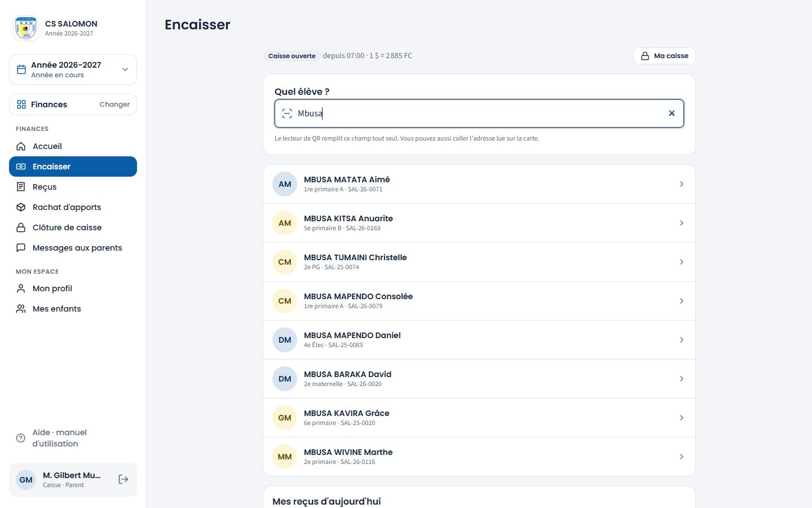The width and height of the screenshot is (812, 508).
Task: Click the AM avatar for MBUSA MATATA Aimé
Action: pyautogui.click(x=285, y=184)
